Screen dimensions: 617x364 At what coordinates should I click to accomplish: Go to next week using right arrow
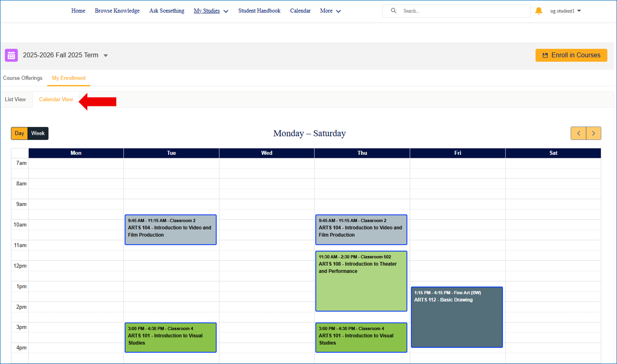coord(594,133)
